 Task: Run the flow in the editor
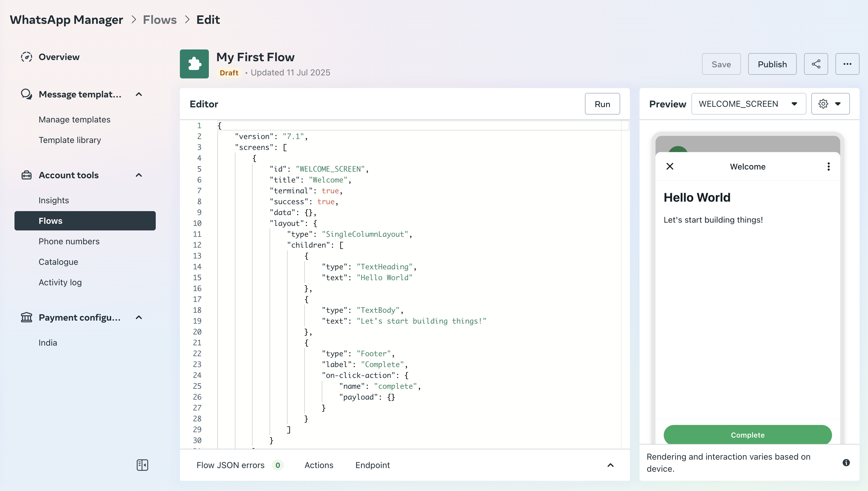(x=602, y=104)
